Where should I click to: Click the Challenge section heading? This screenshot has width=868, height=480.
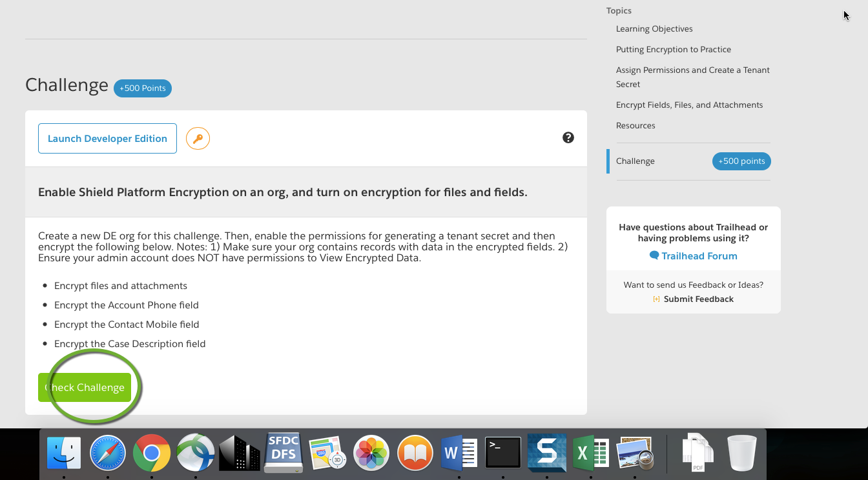point(67,85)
